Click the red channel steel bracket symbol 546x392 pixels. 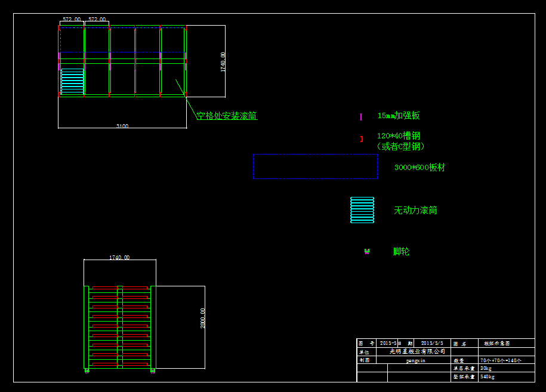coord(362,139)
